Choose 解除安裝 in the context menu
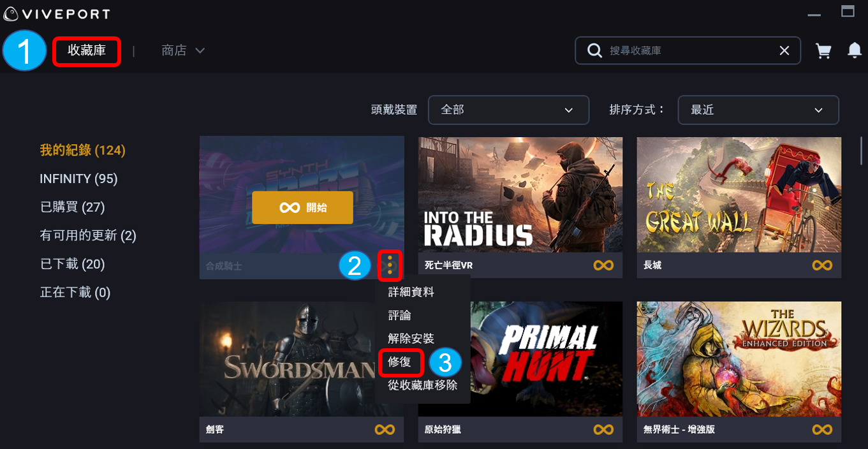The image size is (868, 449). (411, 339)
